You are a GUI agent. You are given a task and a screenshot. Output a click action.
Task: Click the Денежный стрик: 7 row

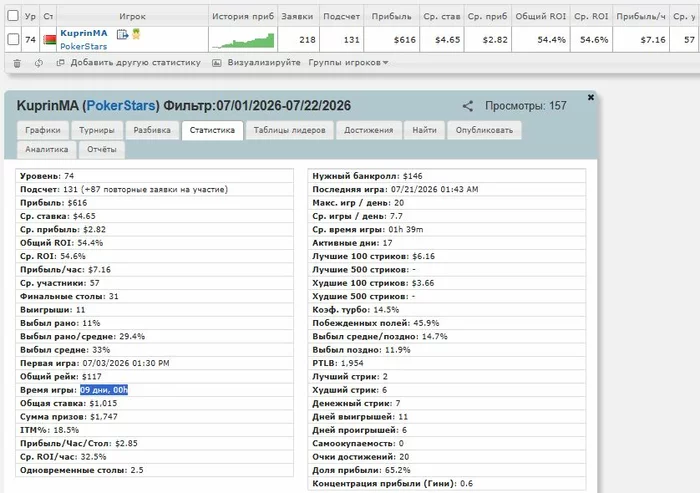(446, 403)
